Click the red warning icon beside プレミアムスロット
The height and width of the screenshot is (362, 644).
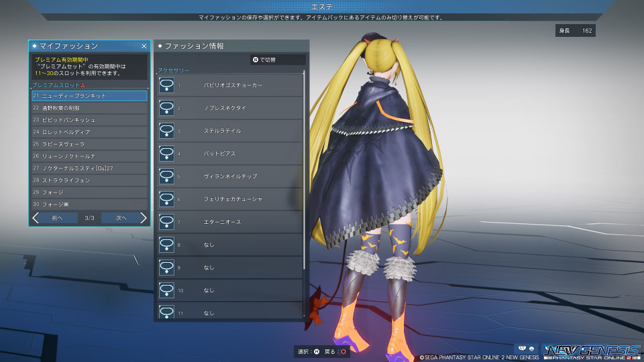tap(83, 85)
